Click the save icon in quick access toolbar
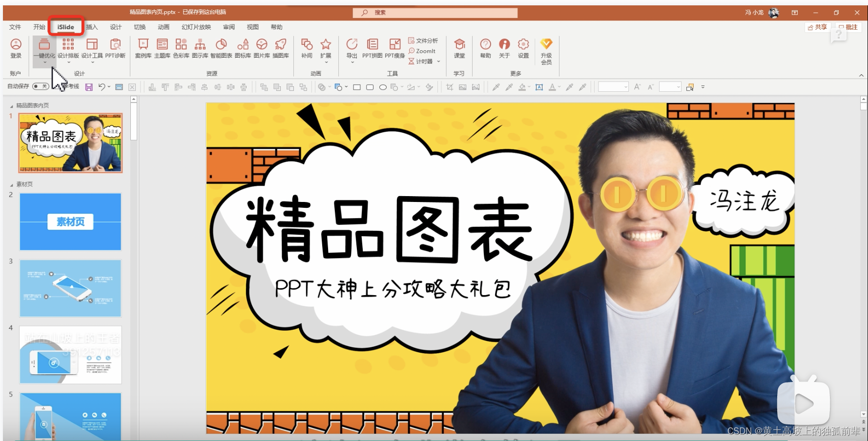Image resolution: width=868 pixels, height=441 pixels. pyautogui.click(x=89, y=87)
